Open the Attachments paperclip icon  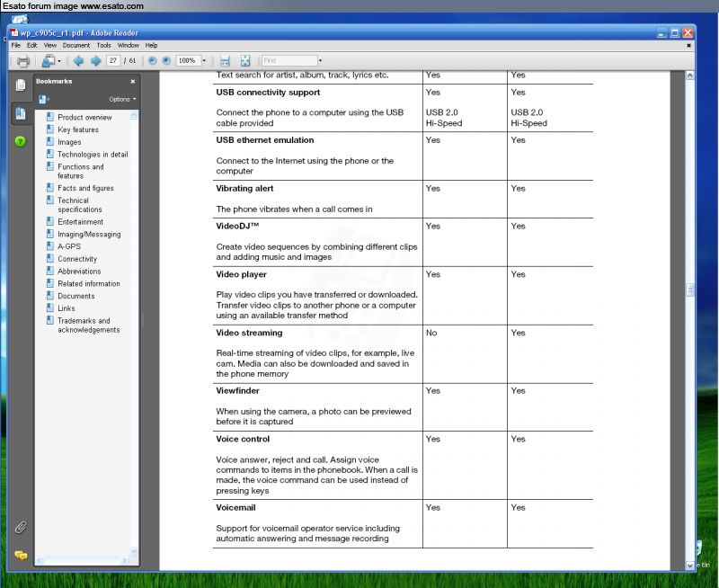click(x=21, y=528)
